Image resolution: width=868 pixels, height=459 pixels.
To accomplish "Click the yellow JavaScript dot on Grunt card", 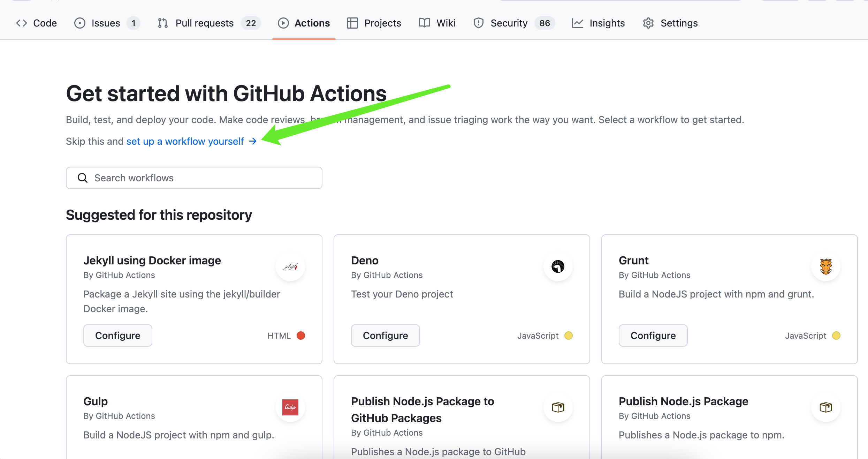I will pyautogui.click(x=836, y=336).
